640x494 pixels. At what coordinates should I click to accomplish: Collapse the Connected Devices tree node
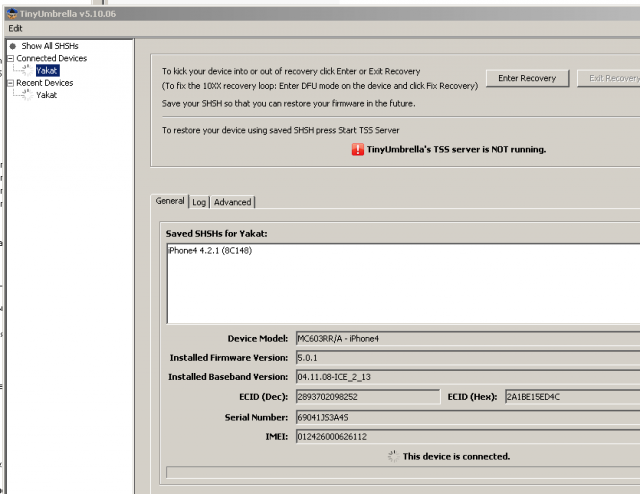coord(11,58)
